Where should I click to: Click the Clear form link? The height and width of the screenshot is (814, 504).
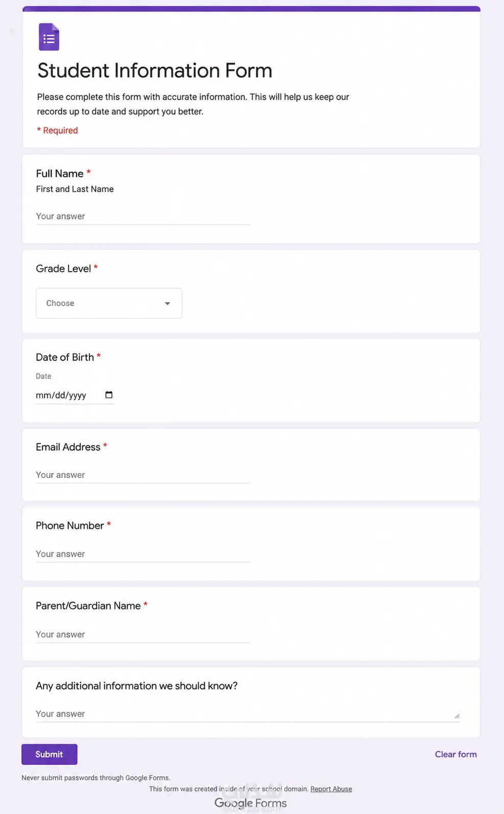click(455, 754)
